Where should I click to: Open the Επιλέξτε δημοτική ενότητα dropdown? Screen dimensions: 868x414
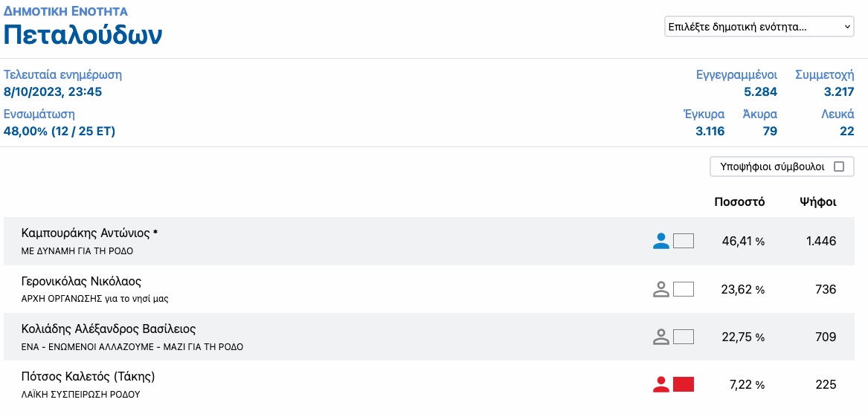pos(759,27)
